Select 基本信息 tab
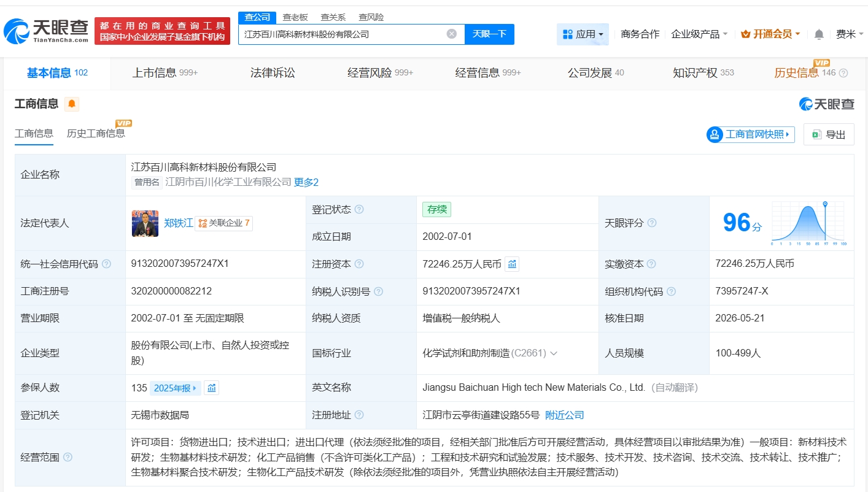 click(x=57, y=73)
